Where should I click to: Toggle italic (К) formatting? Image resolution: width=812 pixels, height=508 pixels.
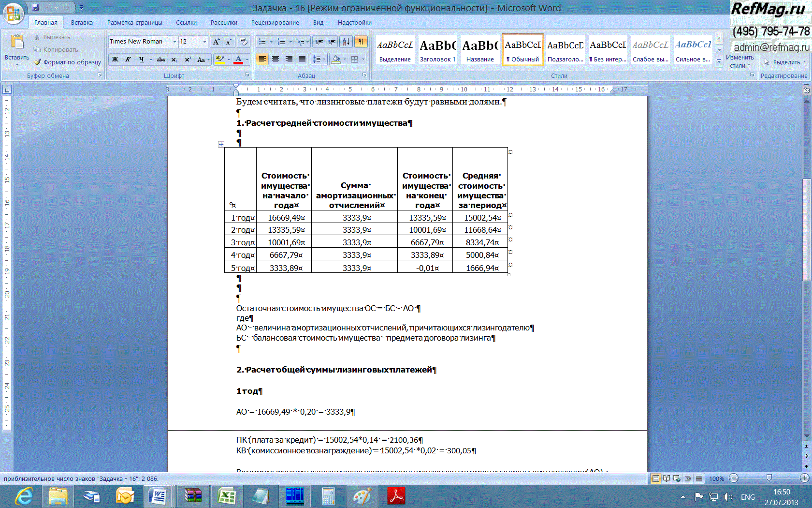128,60
